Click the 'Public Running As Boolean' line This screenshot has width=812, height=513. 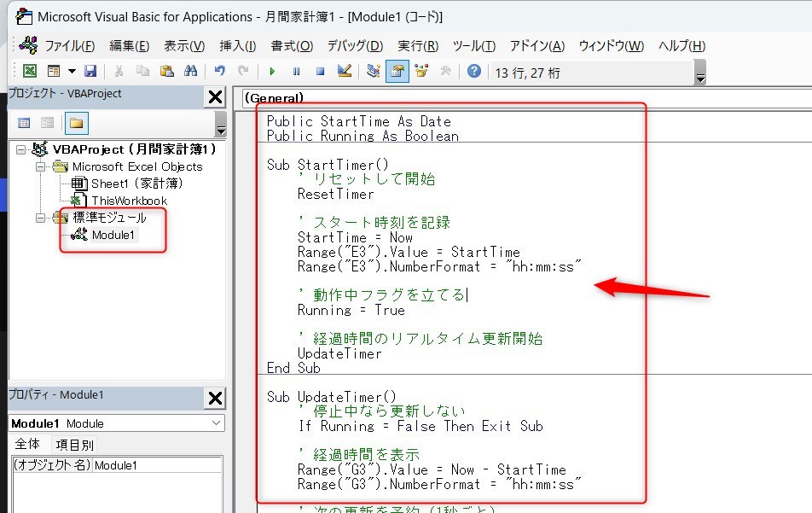pos(362,136)
